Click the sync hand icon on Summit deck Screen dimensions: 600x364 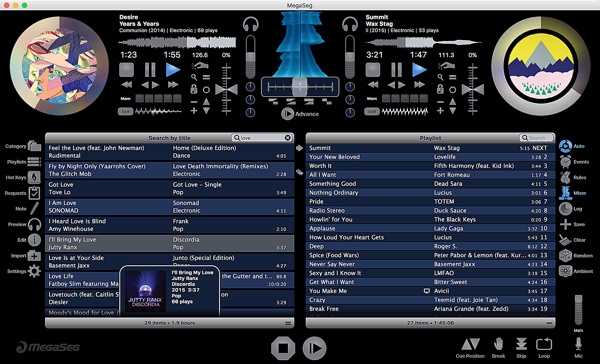[x=446, y=66]
